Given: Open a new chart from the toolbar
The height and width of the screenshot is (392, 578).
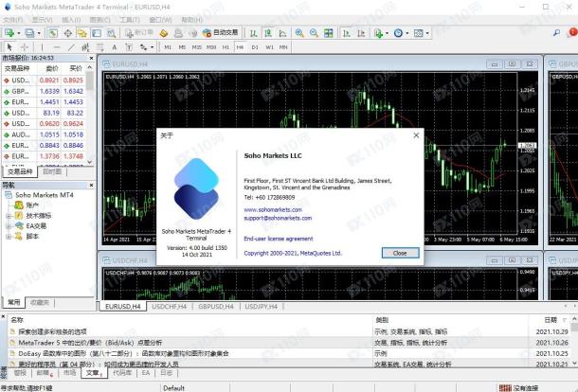Looking at the screenshot, I should (x=9, y=33).
